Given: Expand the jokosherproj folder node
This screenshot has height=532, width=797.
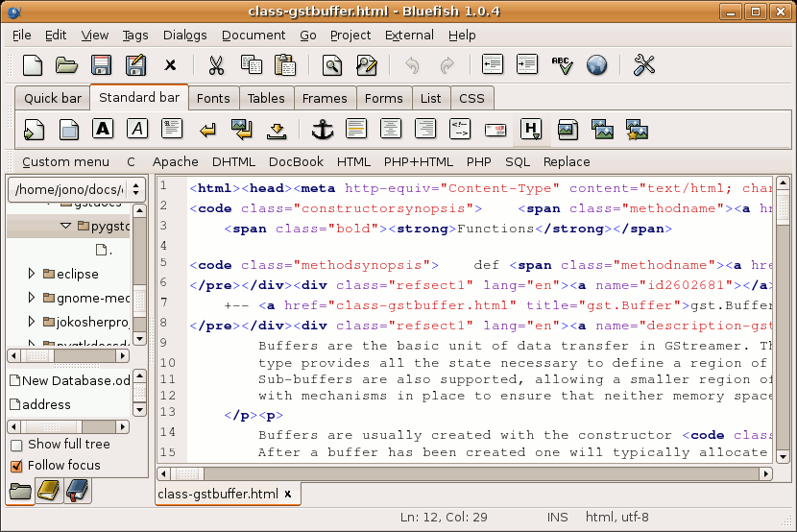Looking at the screenshot, I should pos(33,323).
